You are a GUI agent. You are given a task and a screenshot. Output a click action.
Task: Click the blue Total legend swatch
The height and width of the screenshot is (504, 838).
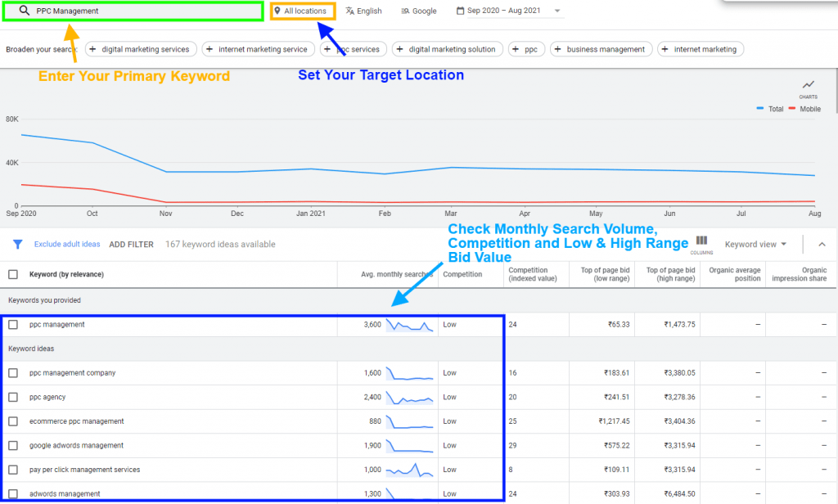pyautogui.click(x=760, y=109)
